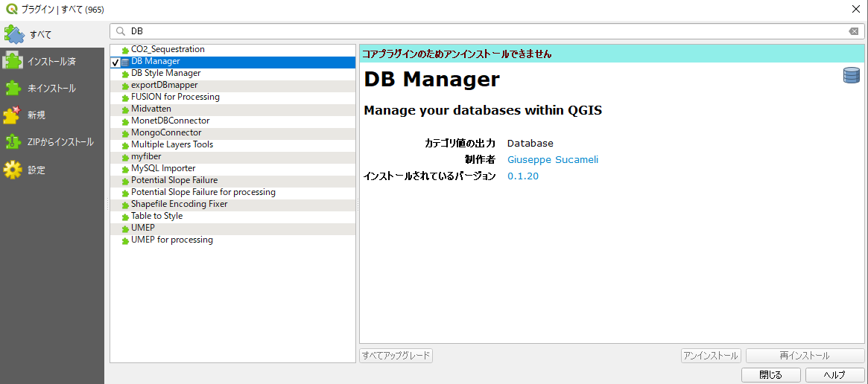Click the QGIS logo in title bar

pyautogui.click(x=11, y=10)
